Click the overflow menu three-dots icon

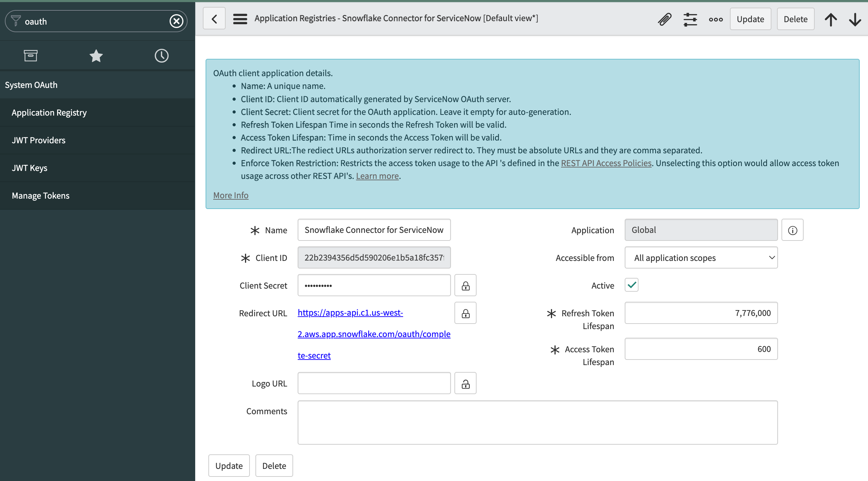tap(716, 19)
